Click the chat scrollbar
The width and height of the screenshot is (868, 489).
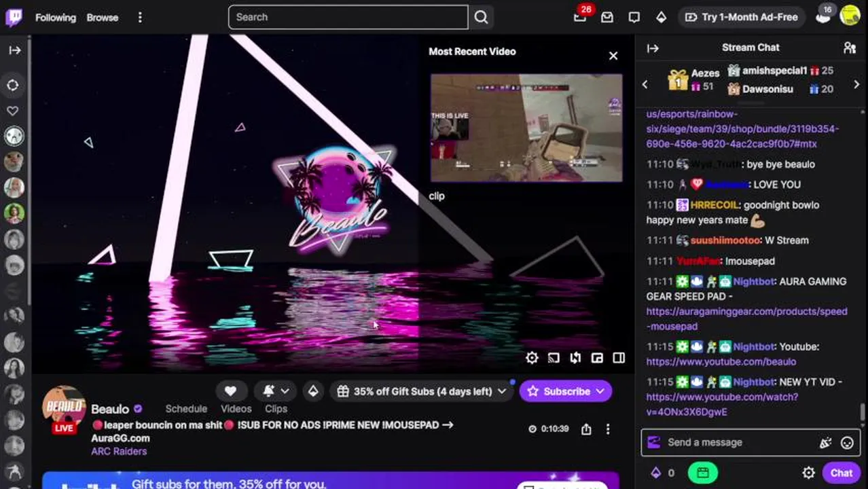pos(863,412)
